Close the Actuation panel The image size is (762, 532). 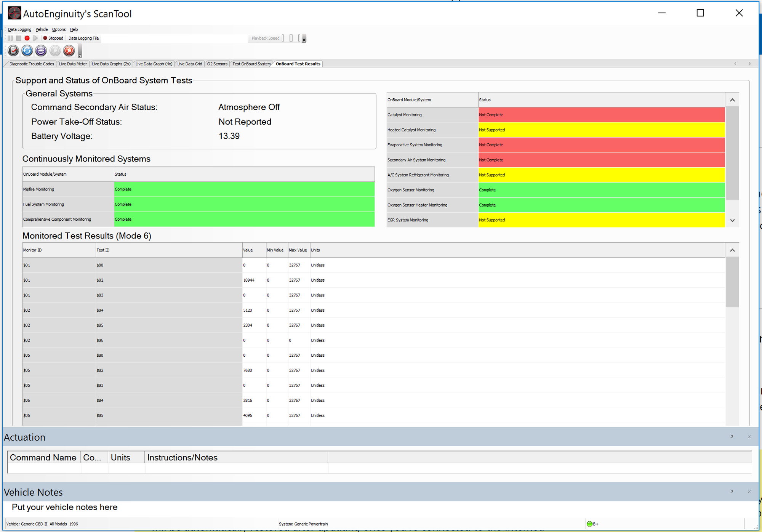click(749, 437)
